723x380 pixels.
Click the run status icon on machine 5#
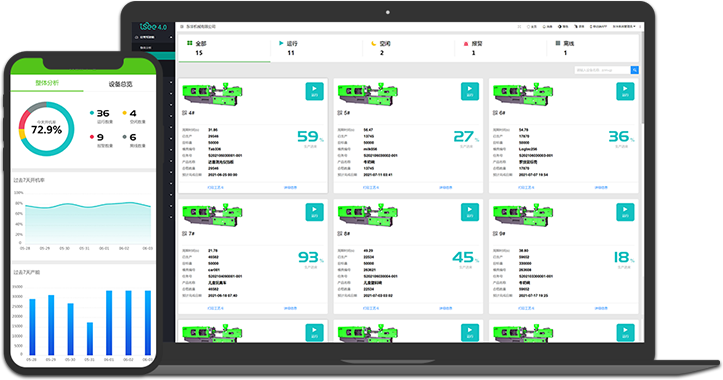469,91
